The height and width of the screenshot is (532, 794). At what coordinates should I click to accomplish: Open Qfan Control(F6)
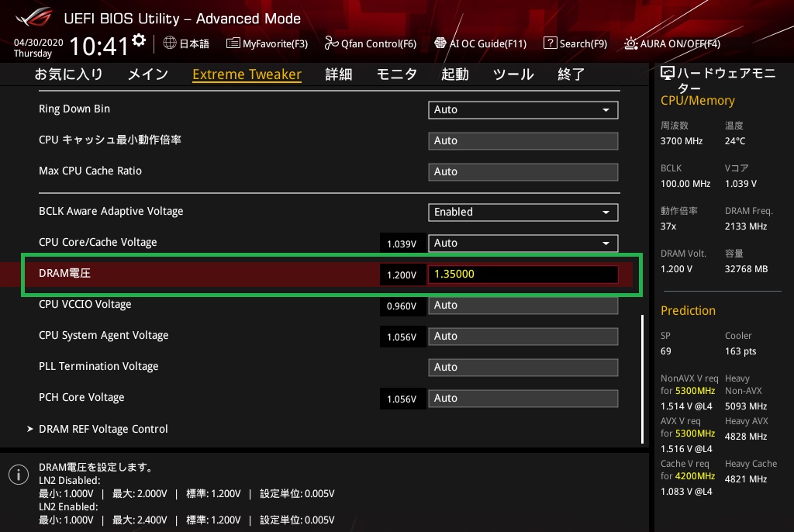coord(370,43)
